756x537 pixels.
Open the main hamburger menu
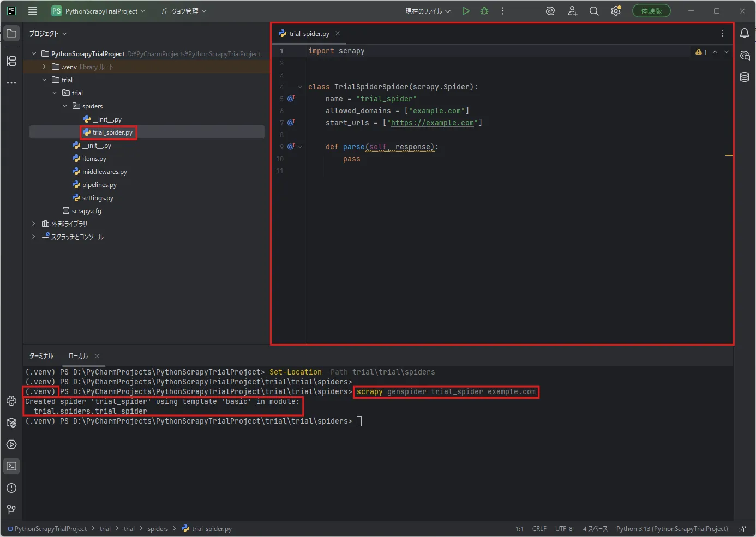pos(33,11)
